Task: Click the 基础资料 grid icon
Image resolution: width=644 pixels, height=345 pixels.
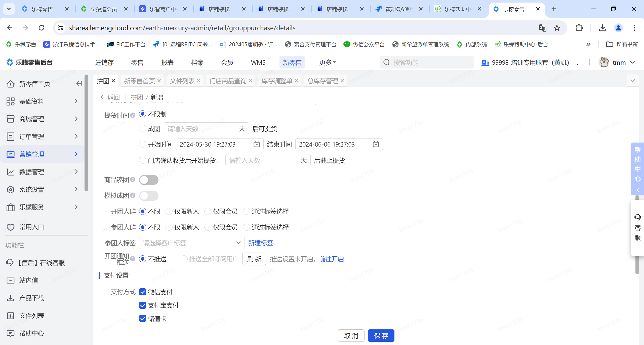Action: pyautogui.click(x=10, y=101)
